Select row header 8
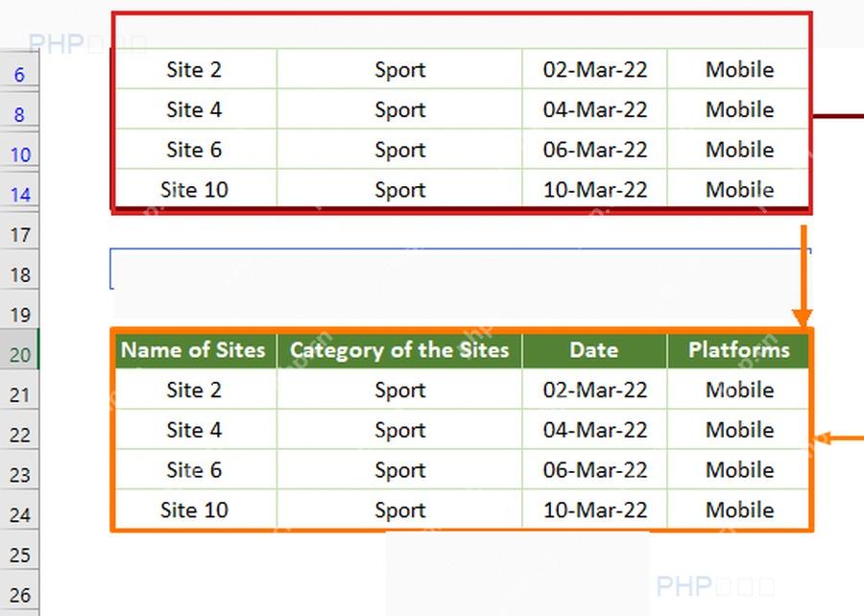This screenshot has height=616, width=864. [19, 110]
